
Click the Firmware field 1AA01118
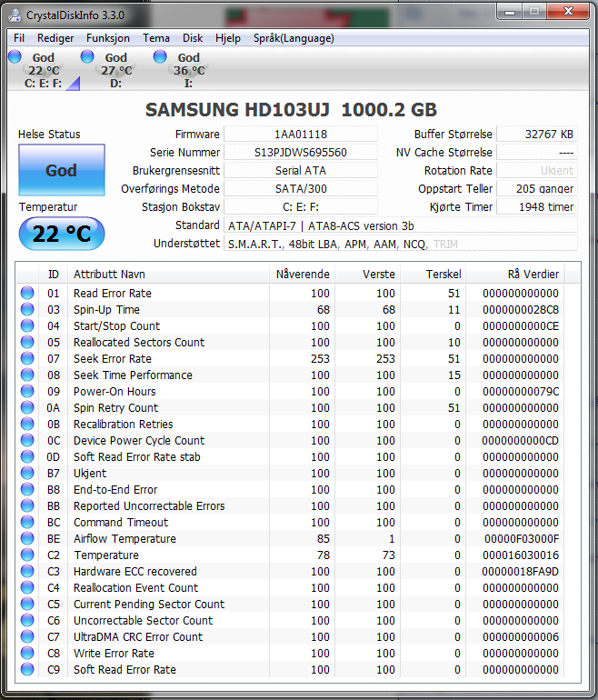coord(300,134)
